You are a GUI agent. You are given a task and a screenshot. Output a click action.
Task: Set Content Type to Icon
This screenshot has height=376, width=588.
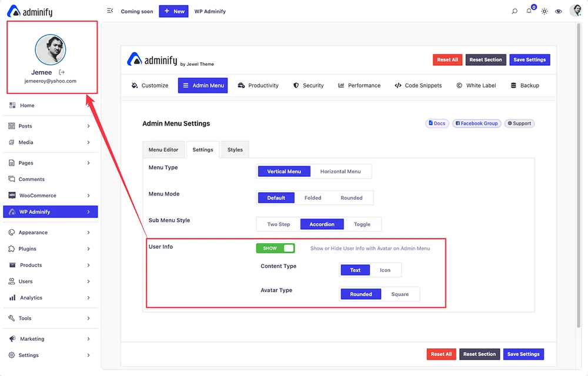(385, 270)
